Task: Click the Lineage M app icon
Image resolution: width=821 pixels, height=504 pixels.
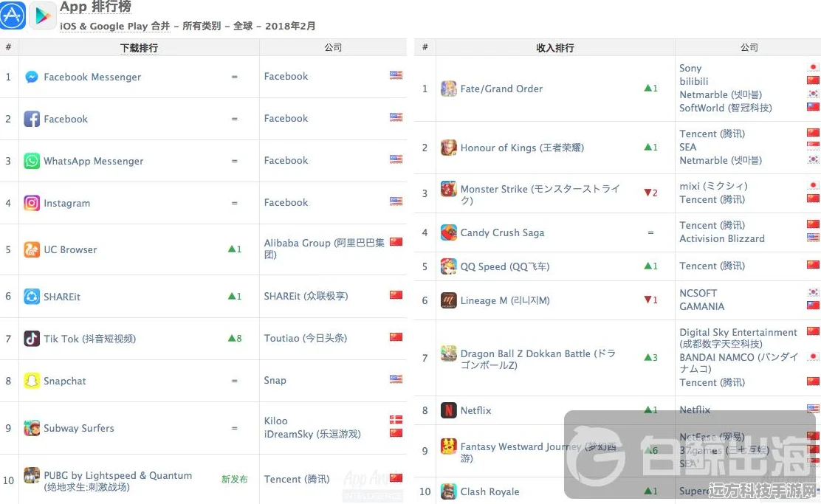Action: click(x=448, y=300)
